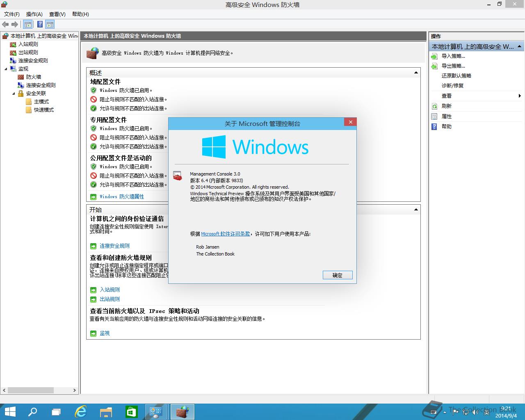Expand the 查看 submenu arrow
Image resolution: width=525 pixels, height=420 pixels.
pyautogui.click(x=520, y=96)
